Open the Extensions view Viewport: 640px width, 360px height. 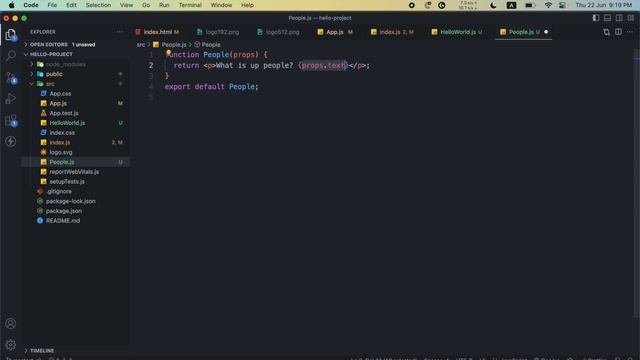[11, 120]
